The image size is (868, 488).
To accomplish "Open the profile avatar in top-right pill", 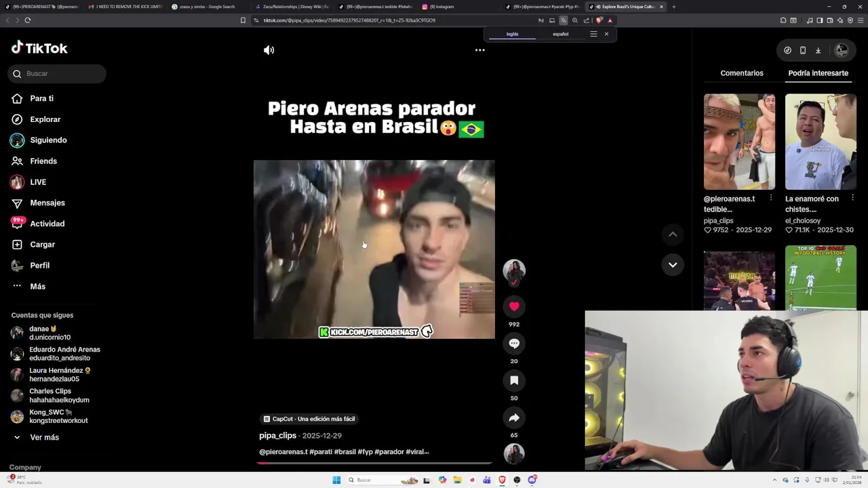I will tap(842, 50).
